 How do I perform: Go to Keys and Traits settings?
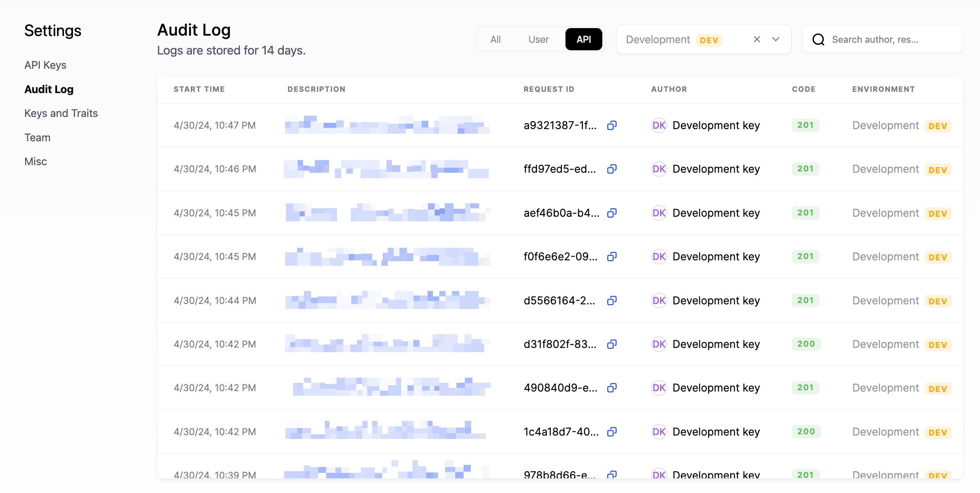pos(61,113)
